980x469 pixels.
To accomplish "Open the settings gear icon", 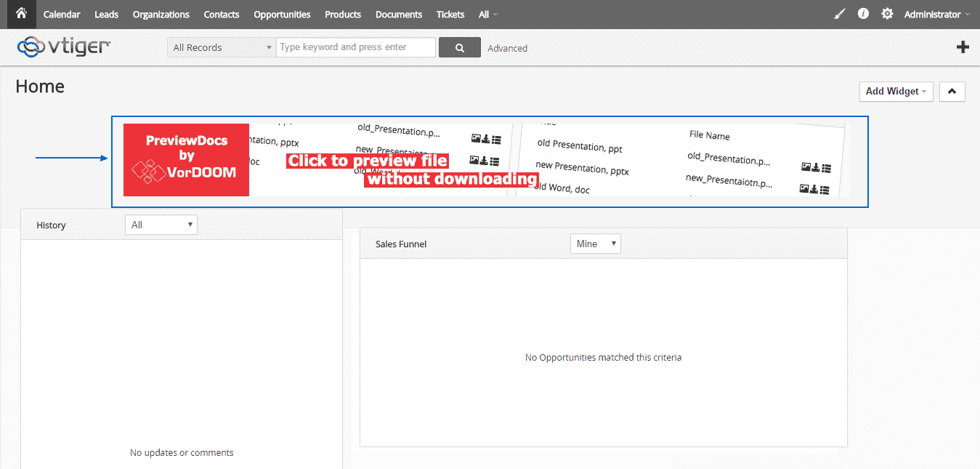I will [x=887, y=14].
